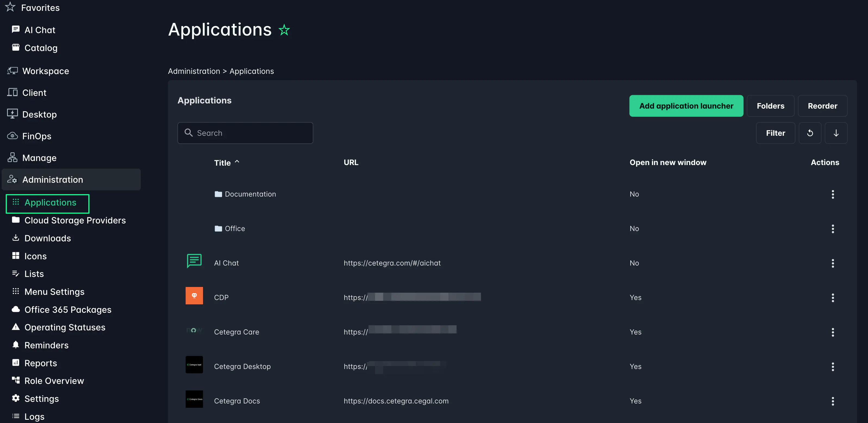868x423 pixels.
Task: Open the Documentation folder row
Action: click(512, 194)
